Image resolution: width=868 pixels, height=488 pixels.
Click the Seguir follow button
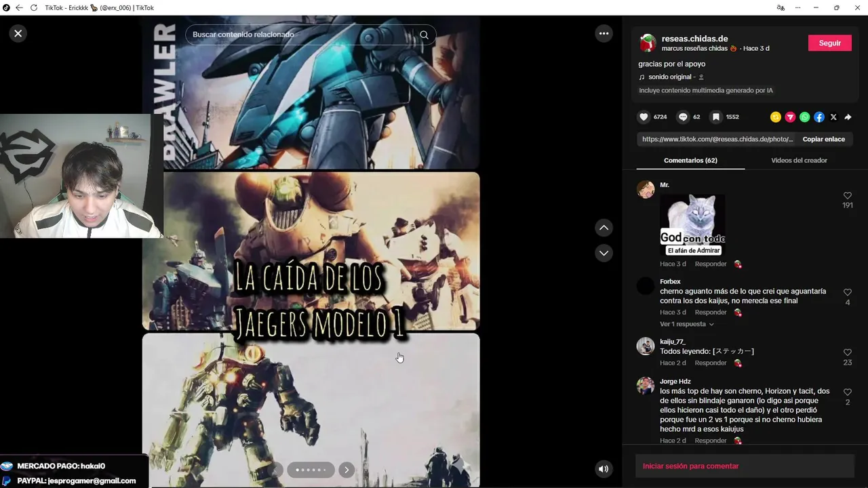point(830,43)
